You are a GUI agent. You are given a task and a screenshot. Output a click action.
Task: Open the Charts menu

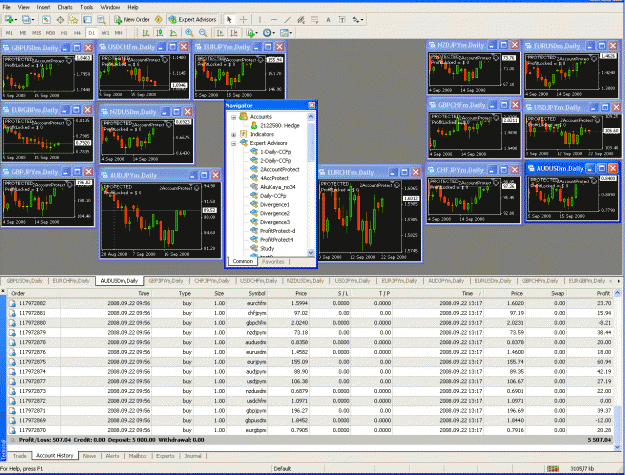coord(65,7)
